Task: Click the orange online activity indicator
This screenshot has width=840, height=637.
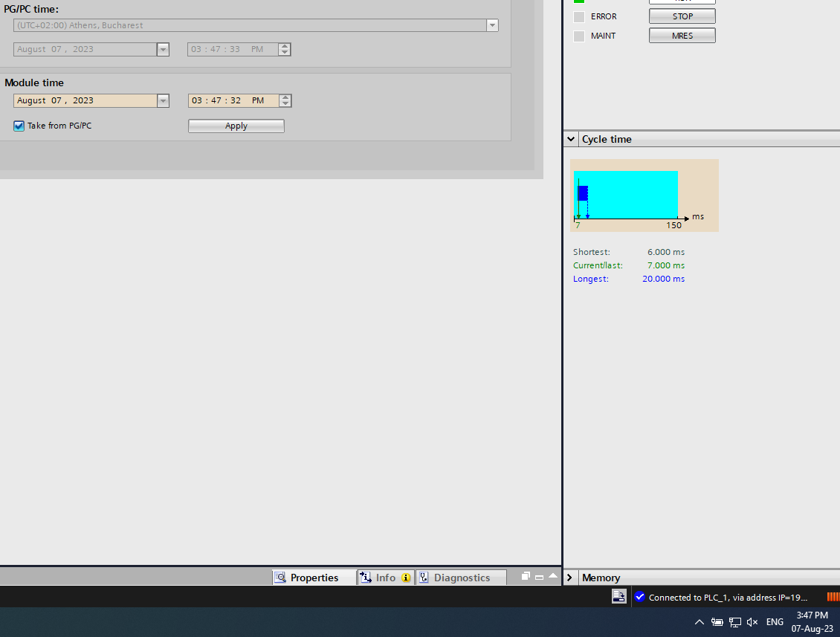Action: pos(833,597)
